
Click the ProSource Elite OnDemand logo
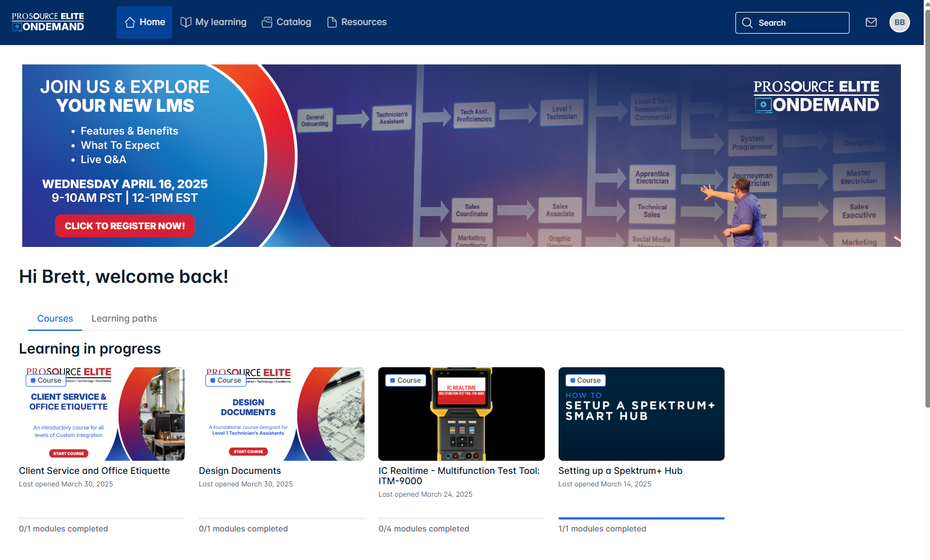pyautogui.click(x=48, y=22)
